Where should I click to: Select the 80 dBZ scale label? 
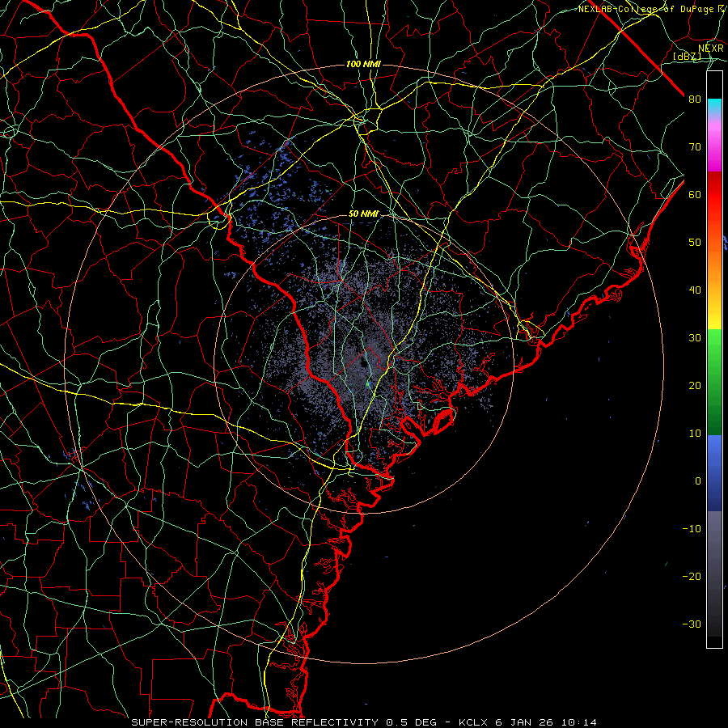pyautogui.click(x=695, y=99)
